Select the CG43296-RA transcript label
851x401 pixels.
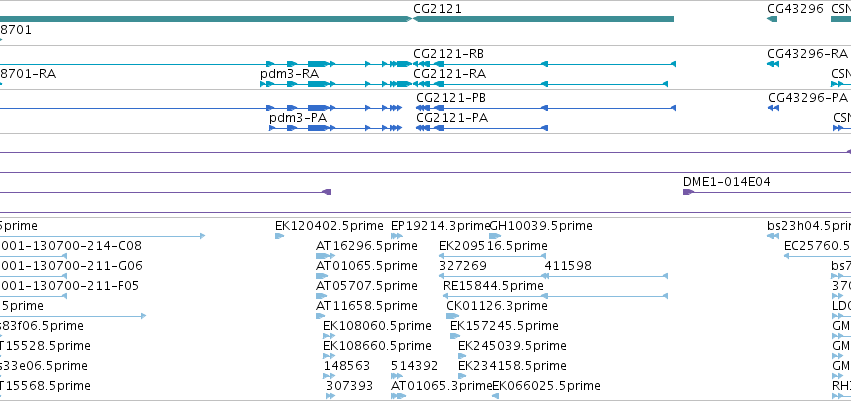click(807, 54)
